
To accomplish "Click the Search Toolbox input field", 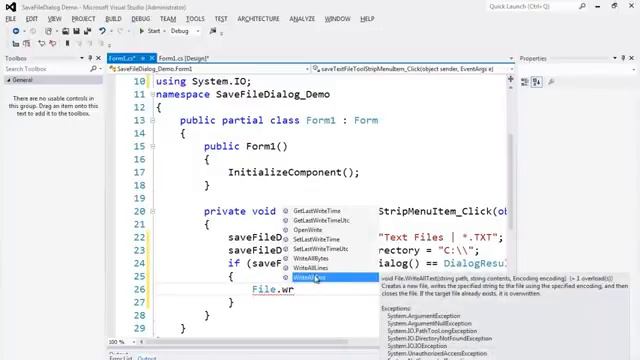I will (47, 69).
